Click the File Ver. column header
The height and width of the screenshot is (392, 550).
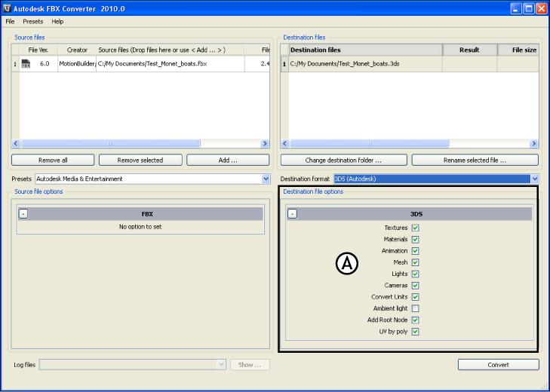(38, 50)
